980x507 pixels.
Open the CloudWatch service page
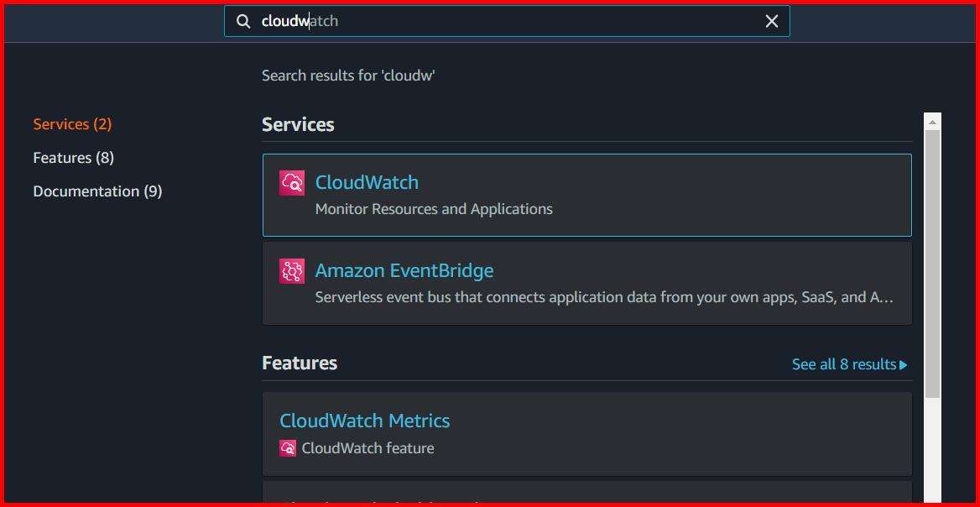tap(367, 182)
